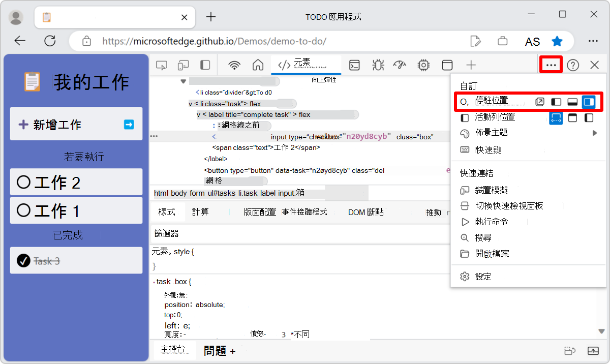Set activity bar location to side

(589, 118)
